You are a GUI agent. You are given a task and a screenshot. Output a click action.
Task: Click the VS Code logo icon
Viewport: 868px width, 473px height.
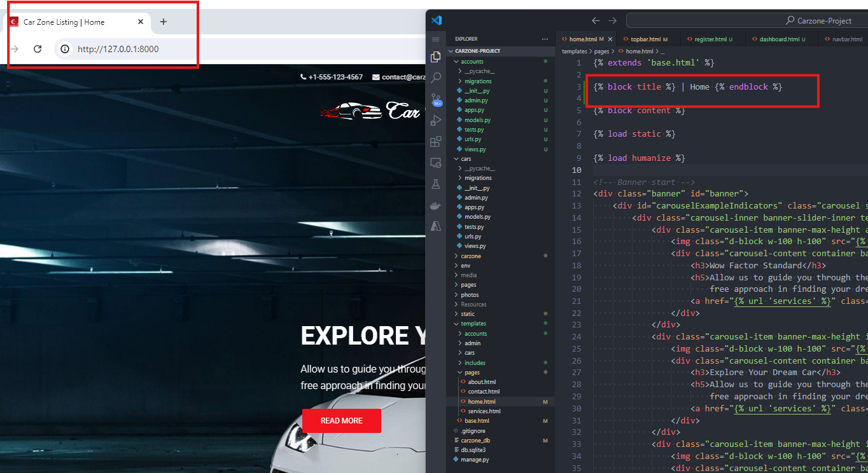click(x=436, y=20)
